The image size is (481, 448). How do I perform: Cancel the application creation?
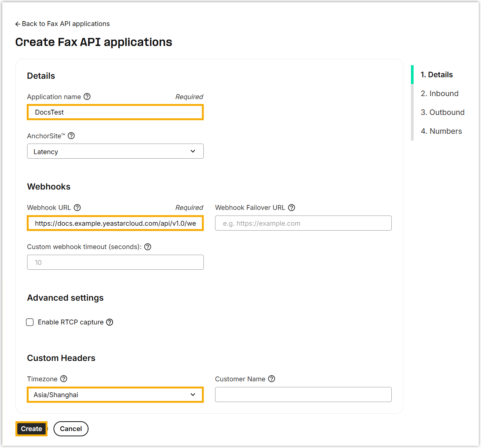(71, 429)
